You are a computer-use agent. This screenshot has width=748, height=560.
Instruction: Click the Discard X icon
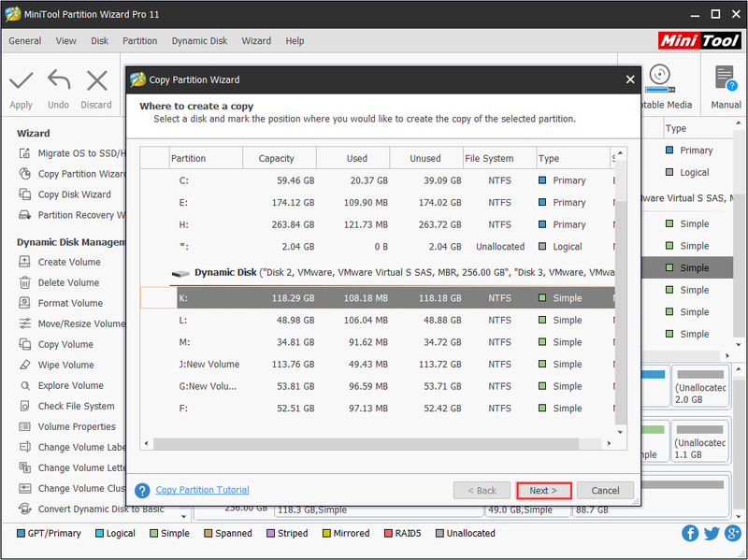click(x=97, y=80)
